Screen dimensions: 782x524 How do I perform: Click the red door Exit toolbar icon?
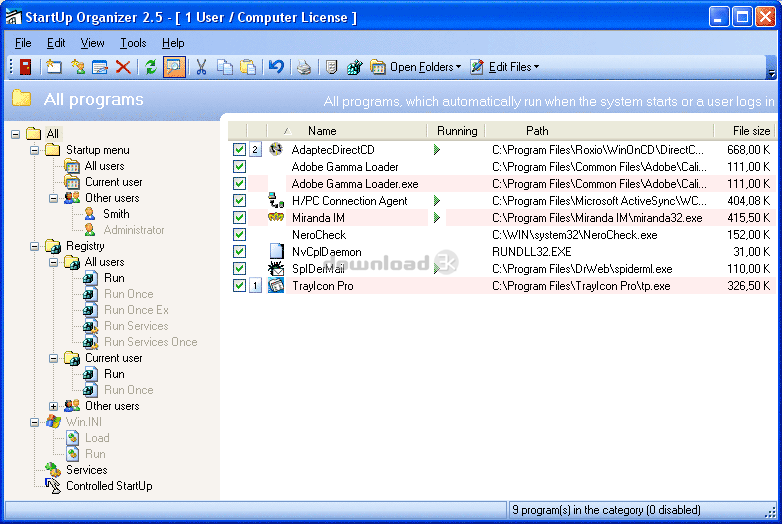click(25, 67)
